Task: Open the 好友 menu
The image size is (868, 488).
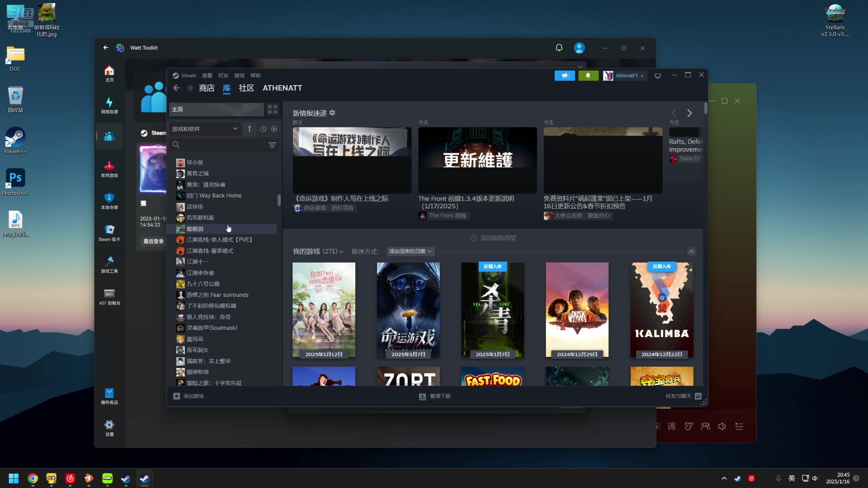Action: [223, 75]
